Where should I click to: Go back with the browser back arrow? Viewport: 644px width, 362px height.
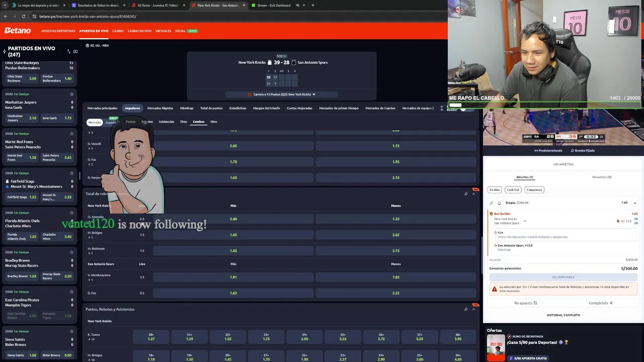5,16
